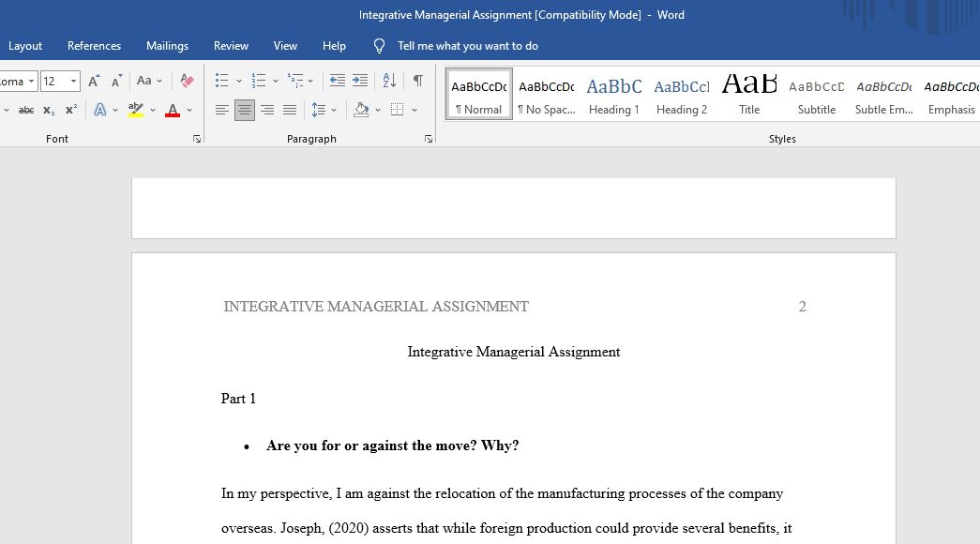Toggle center alignment
Image resolution: width=980 pixels, height=544 pixels.
pyautogui.click(x=245, y=110)
